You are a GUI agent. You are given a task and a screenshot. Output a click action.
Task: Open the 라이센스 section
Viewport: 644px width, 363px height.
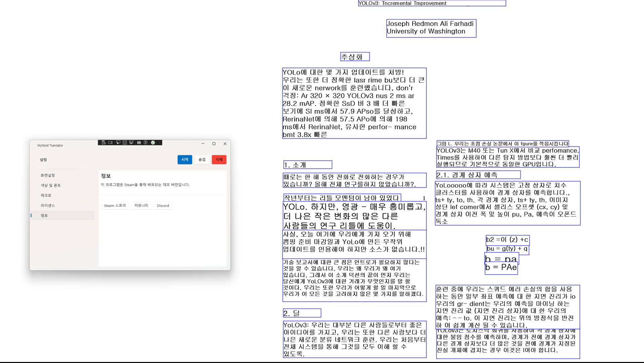(x=48, y=206)
